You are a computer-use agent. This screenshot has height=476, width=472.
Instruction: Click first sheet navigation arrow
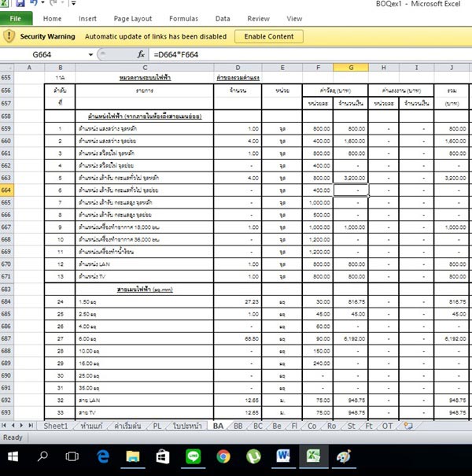click(4, 426)
